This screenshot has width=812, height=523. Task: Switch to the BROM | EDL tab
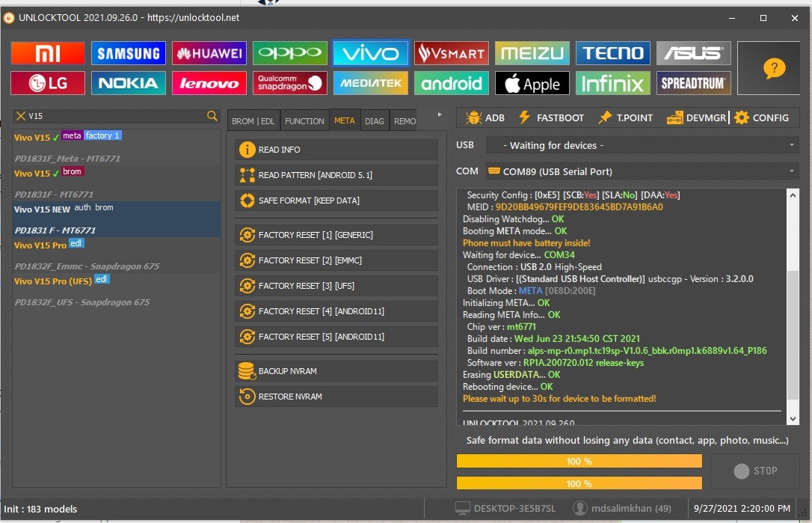[x=253, y=120]
